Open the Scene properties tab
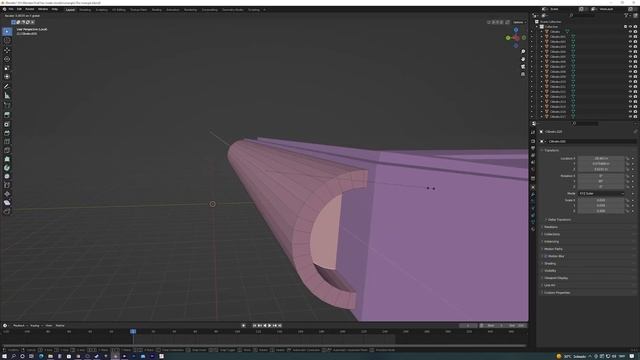This screenshot has height=360, width=640. coord(533,163)
